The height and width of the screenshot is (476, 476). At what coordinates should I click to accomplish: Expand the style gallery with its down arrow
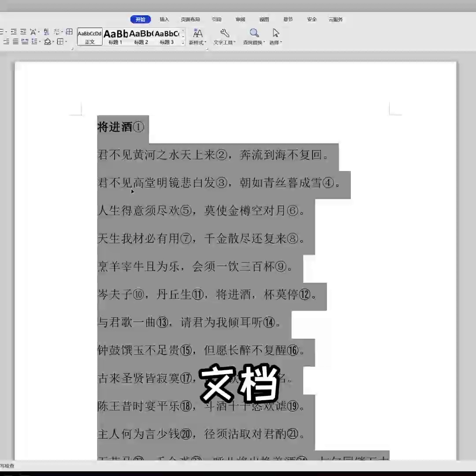(x=182, y=43)
